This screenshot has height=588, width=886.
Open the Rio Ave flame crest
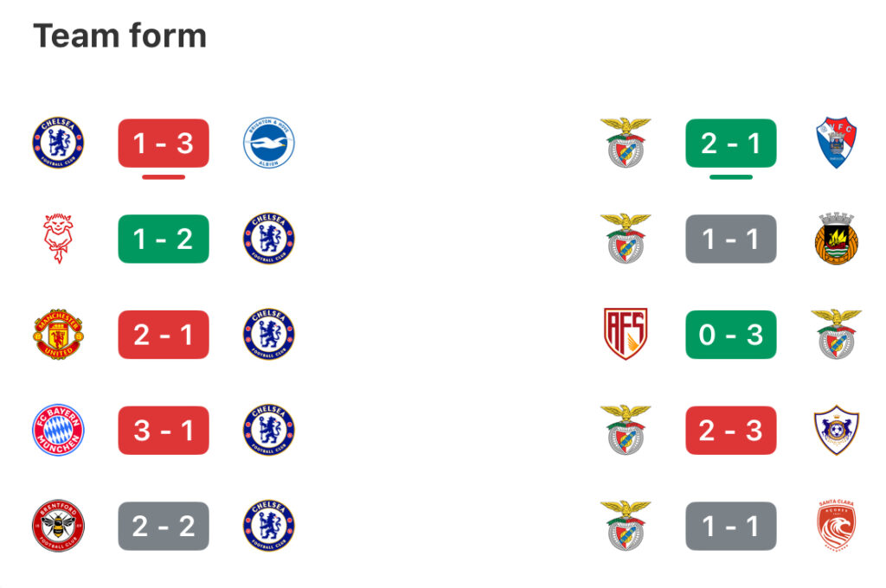837,239
